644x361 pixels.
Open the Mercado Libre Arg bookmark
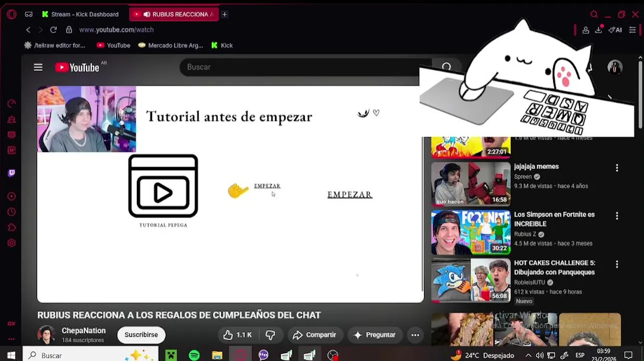(x=171, y=45)
